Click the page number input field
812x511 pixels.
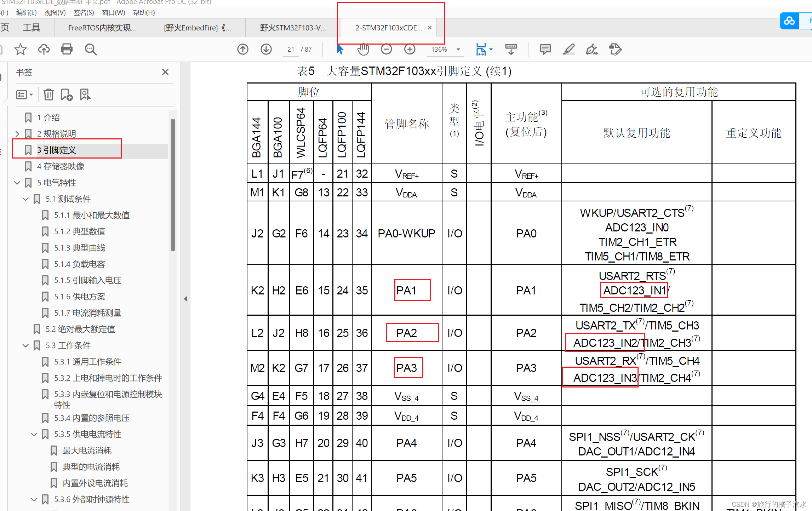pyautogui.click(x=291, y=50)
